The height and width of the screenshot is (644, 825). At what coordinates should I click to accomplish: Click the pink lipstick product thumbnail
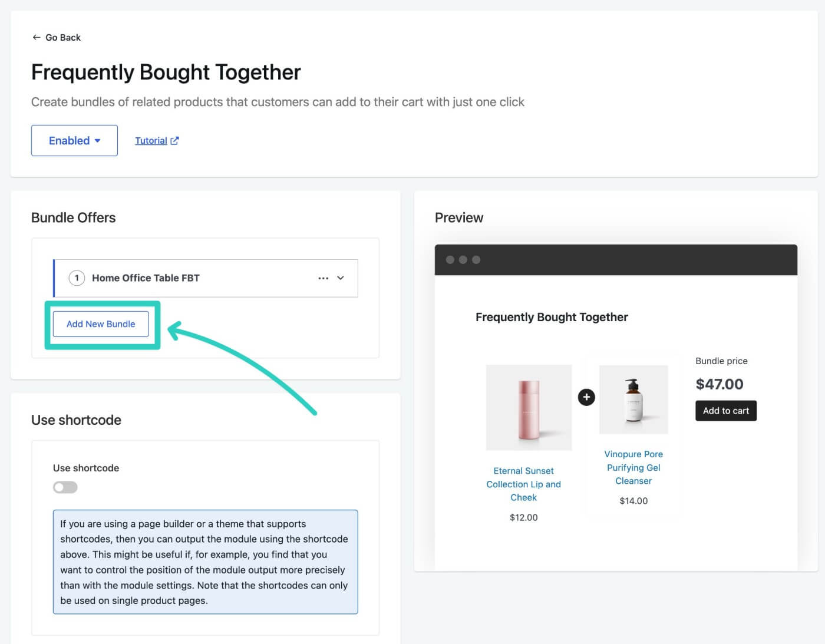[x=529, y=408]
